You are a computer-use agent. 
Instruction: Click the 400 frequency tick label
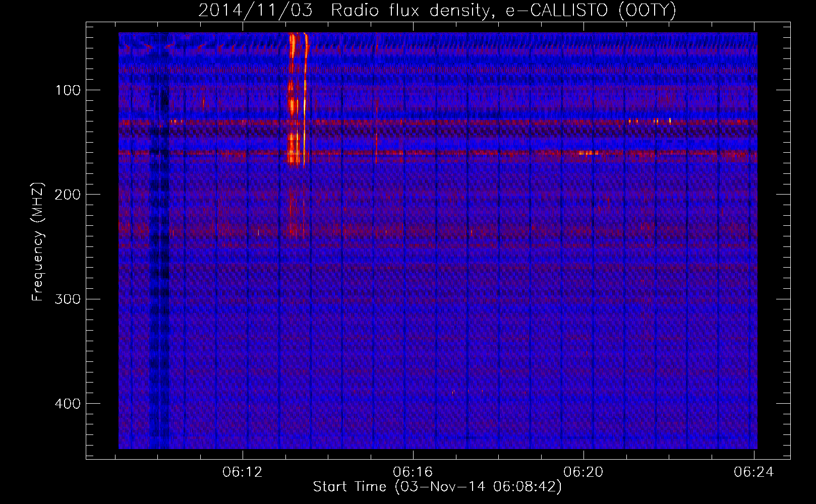point(67,404)
